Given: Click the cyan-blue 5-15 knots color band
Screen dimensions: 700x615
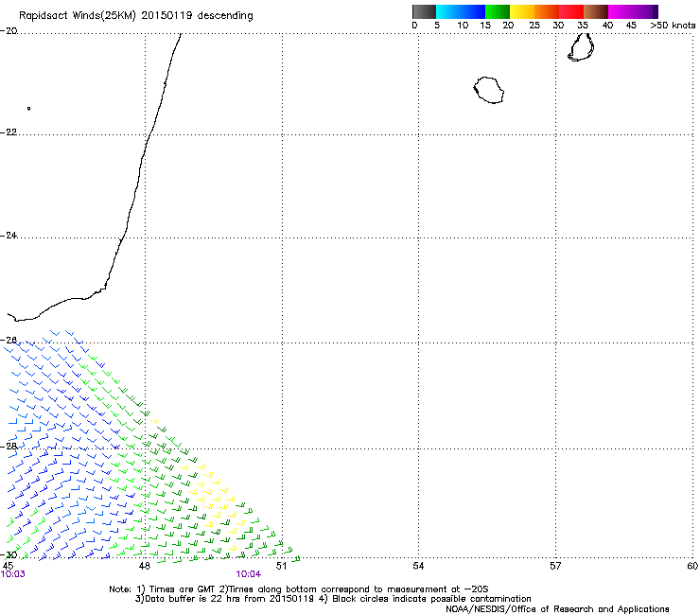Looking at the screenshot, I should click(461, 11).
